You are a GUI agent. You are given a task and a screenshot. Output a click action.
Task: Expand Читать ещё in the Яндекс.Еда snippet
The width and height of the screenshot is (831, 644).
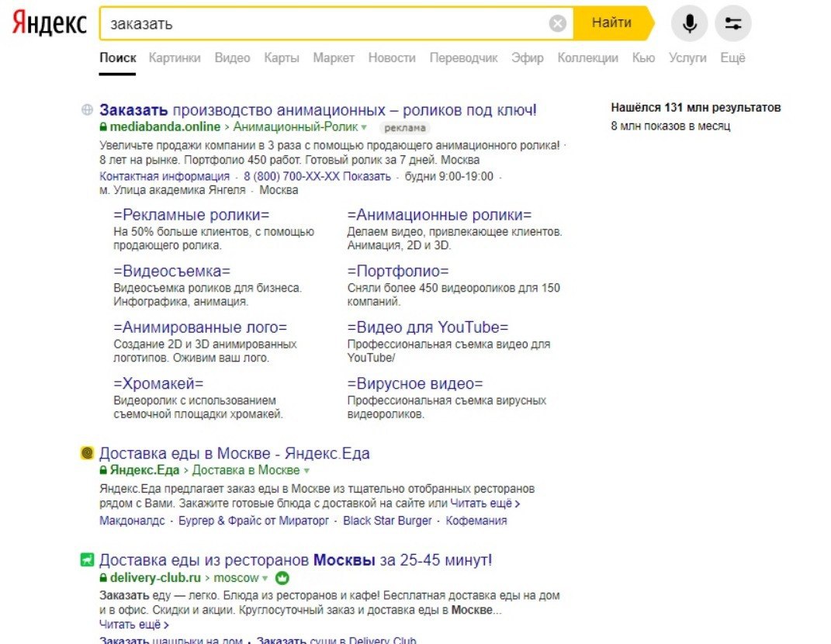pos(485,504)
